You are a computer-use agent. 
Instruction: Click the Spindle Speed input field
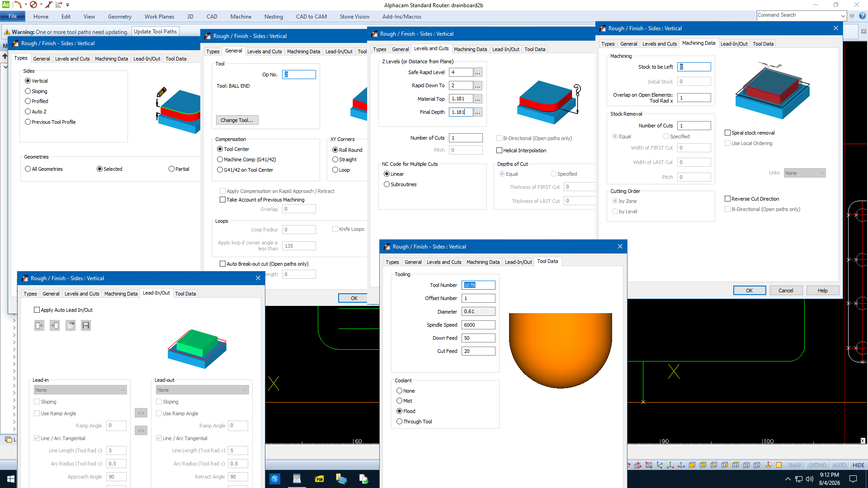coord(478,325)
